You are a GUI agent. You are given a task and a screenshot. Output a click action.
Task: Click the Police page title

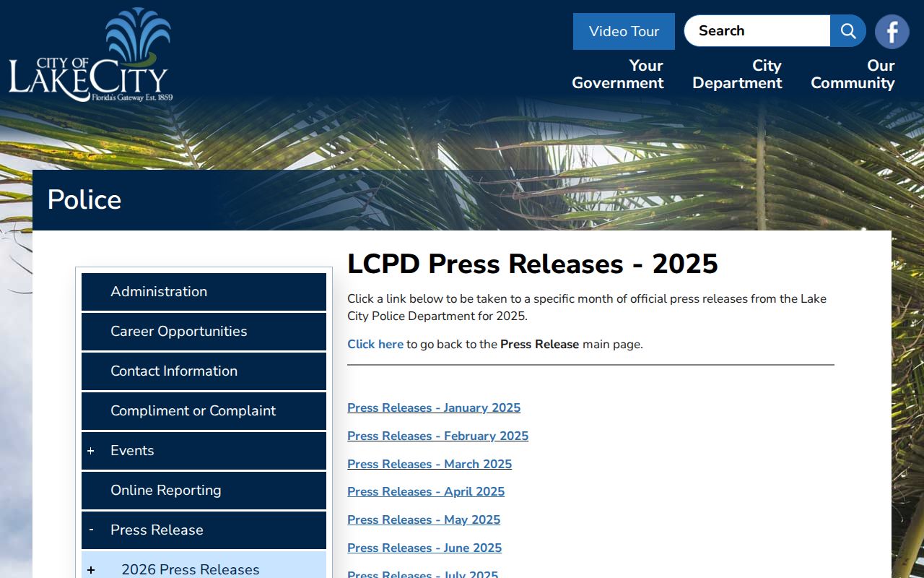(x=84, y=200)
